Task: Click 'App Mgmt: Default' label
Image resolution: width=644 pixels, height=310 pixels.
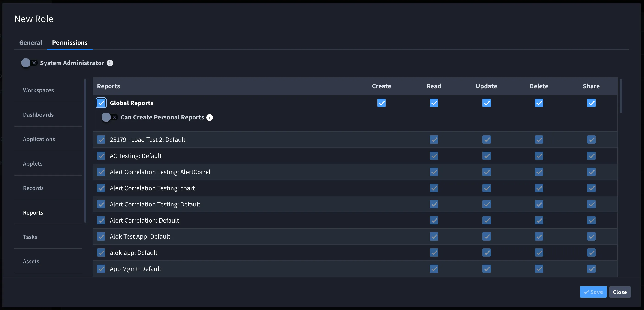Action: (135, 269)
